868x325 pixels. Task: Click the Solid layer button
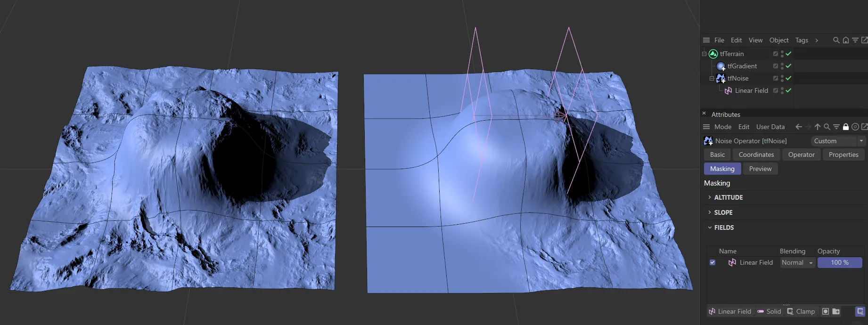[x=769, y=311]
